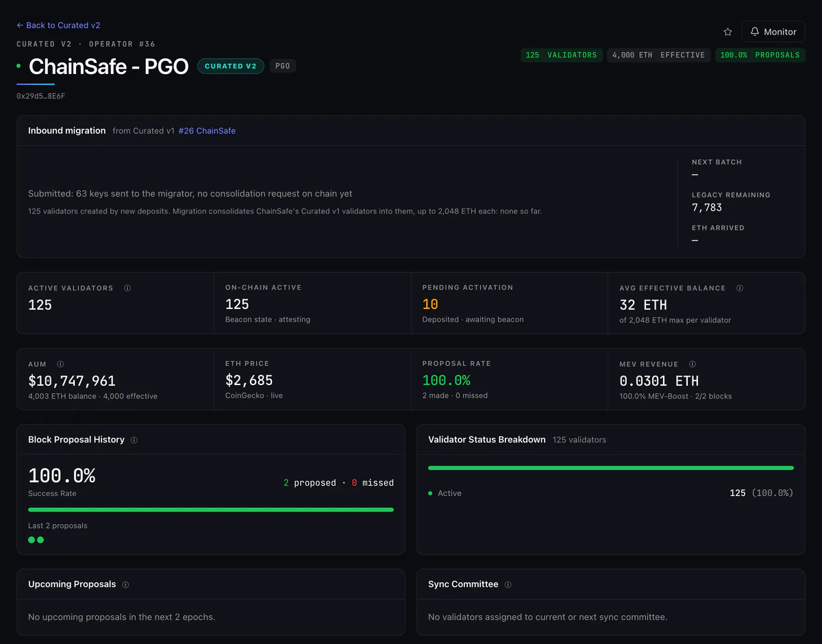Image resolution: width=822 pixels, height=644 pixels.
Task: Click the second green proposal dot
Action: (x=40, y=540)
